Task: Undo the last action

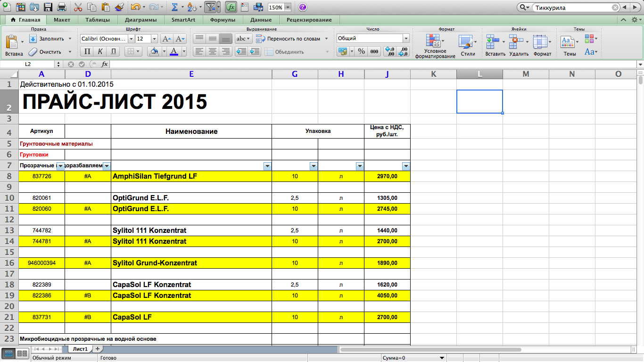Action: (x=135, y=7)
